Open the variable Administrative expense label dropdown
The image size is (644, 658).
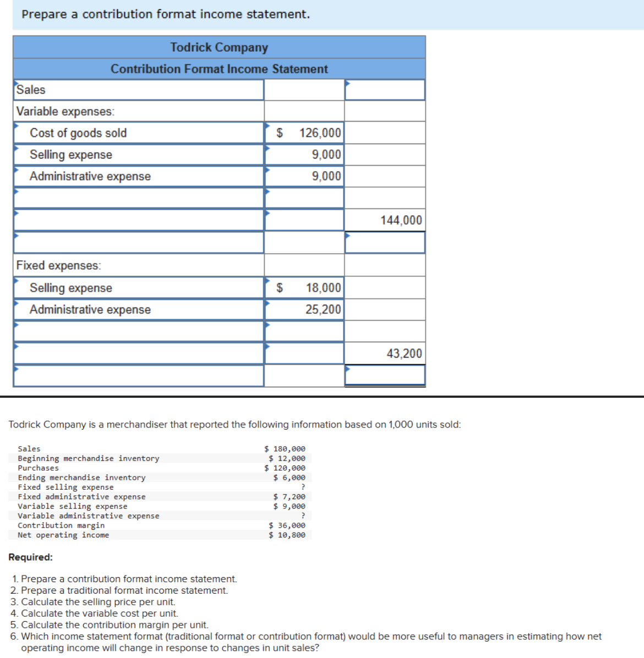[x=138, y=176]
